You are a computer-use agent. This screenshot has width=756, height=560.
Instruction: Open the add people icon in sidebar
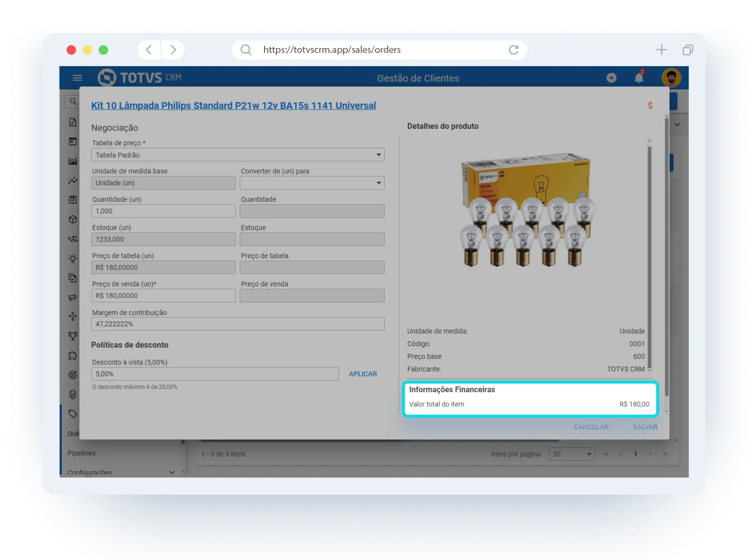tap(73, 238)
